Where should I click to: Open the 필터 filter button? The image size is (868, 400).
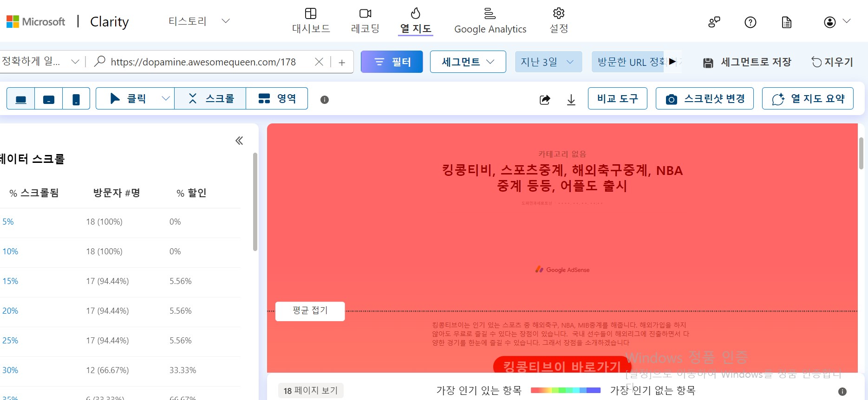click(392, 62)
